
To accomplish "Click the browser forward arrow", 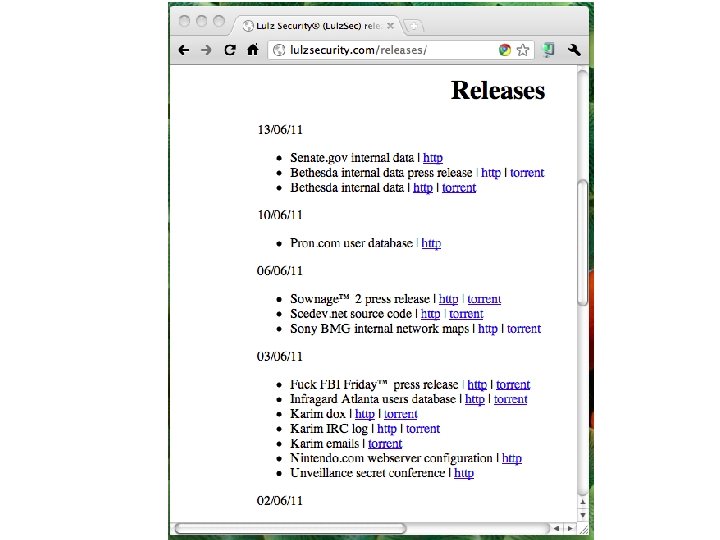I will click(206, 50).
